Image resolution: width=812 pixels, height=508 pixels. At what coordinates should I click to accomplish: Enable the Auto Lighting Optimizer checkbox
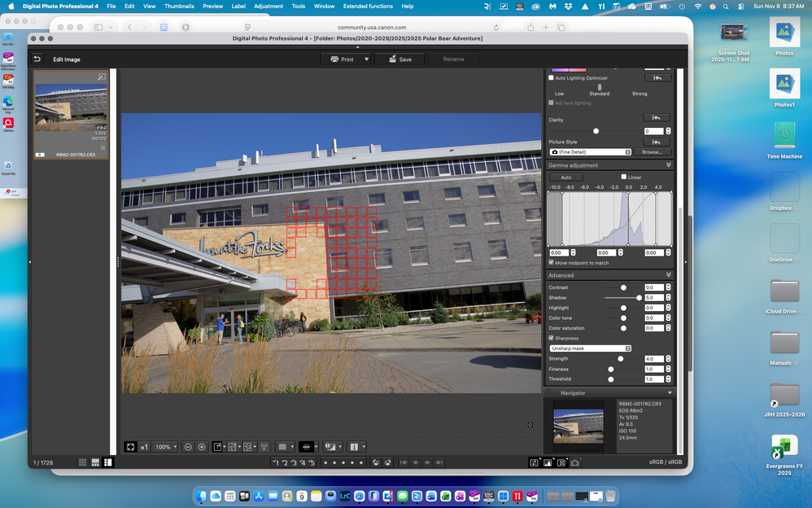click(552, 78)
